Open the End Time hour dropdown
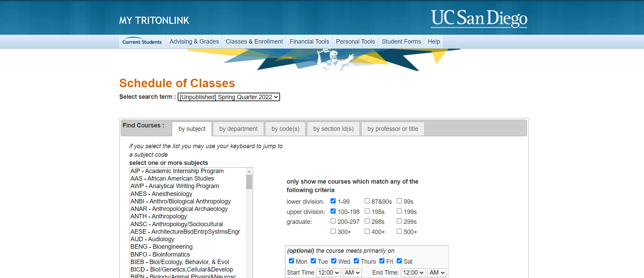Image resolution: width=644 pixels, height=278 pixels. click(413, 273)
